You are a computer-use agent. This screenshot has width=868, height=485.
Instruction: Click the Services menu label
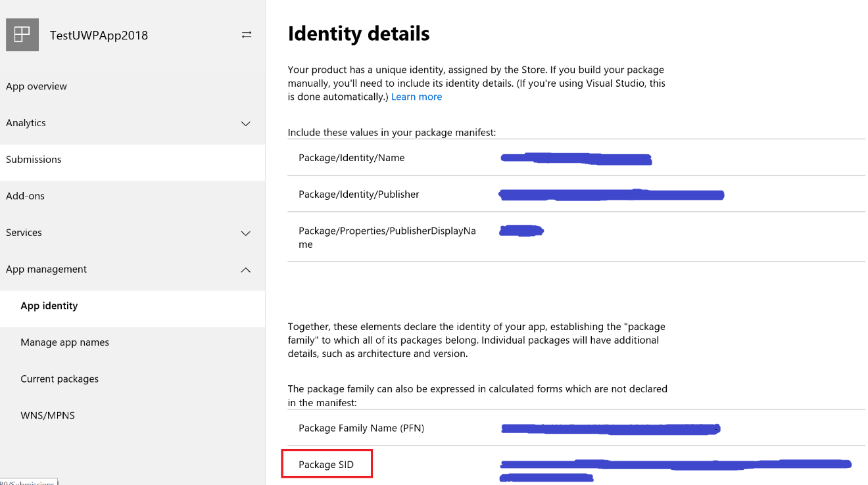point(24,233)
